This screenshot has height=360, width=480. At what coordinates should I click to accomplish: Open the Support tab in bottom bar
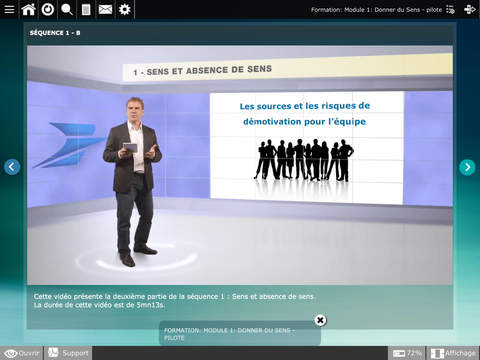click(68, 353)
